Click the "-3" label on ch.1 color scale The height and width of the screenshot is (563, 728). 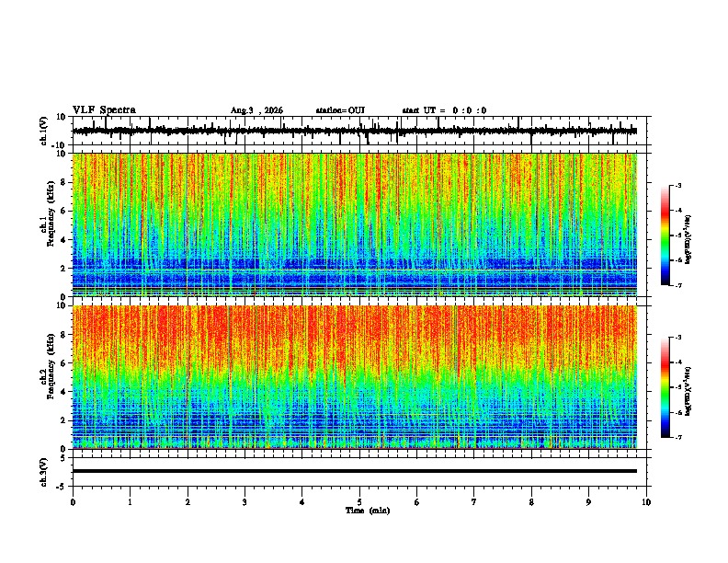tap(678, 185)
